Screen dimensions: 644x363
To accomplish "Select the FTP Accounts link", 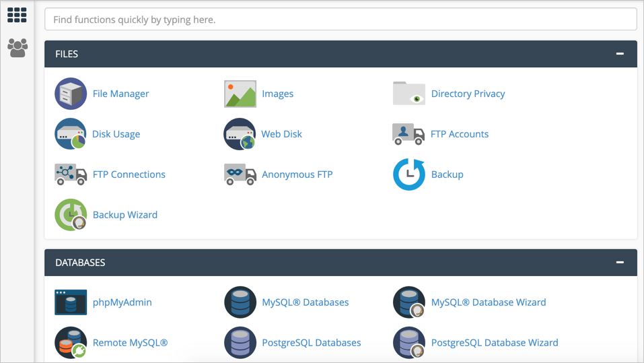I will point(460,134).
